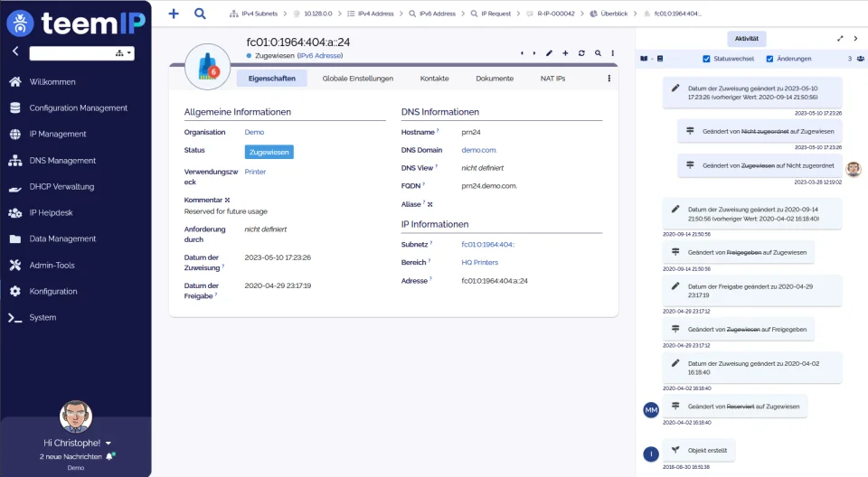Screen dimensions: 868x477
Task: Click the Zugewiesen status badge
Action: pyautogui.click(x=269, y=152)
